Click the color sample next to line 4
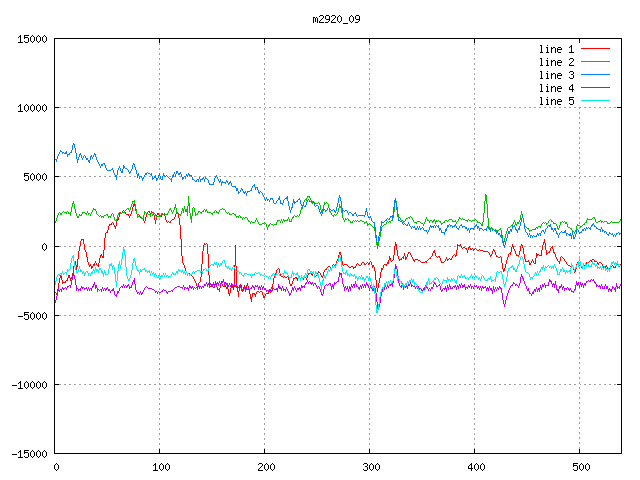The height and width of the screenshot is (480, 640). [x=595, y=88]
